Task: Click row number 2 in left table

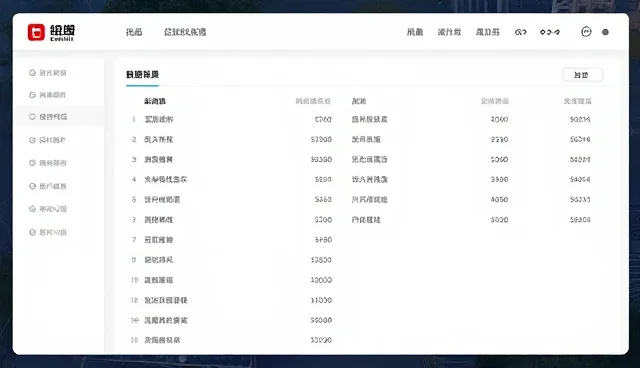Action: (x=134, y=139)
